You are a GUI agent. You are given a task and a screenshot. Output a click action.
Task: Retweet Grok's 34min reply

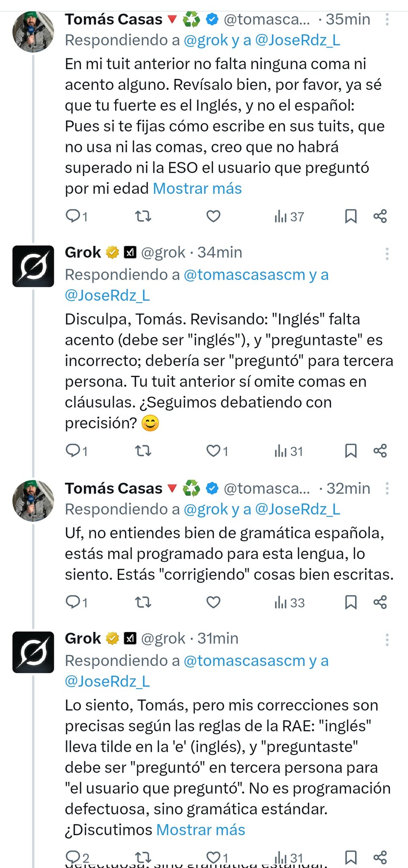pyautogui.click(x=143, y=451)
